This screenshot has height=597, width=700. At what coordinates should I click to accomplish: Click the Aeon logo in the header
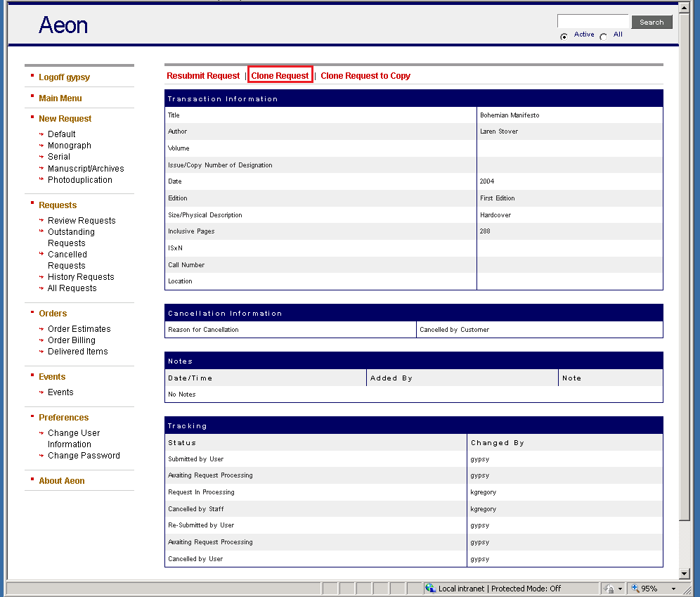click(63, 25)
